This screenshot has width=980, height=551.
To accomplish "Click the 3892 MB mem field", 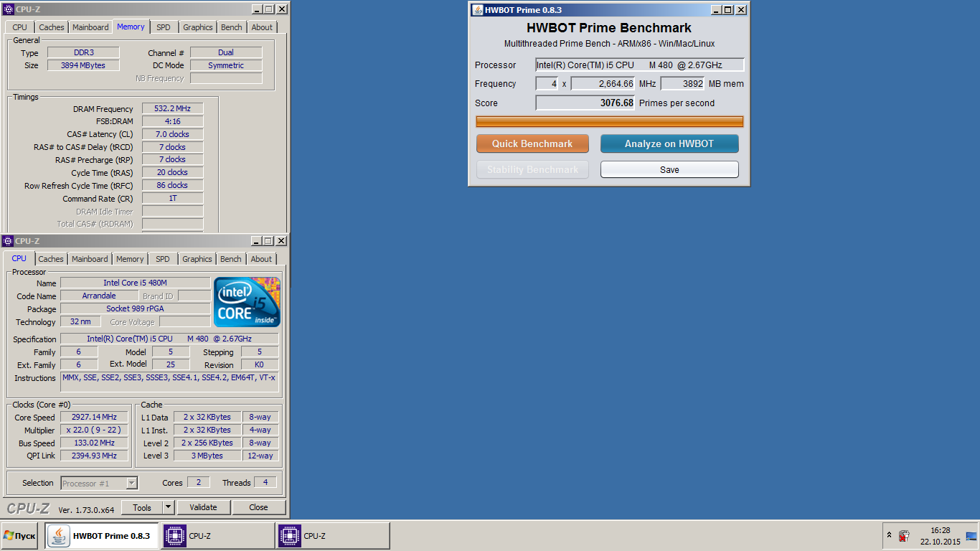I will (683, 84).
